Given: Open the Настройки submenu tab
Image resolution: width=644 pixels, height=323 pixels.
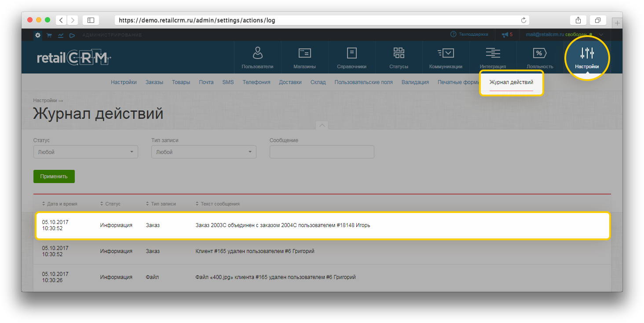Looking at the screenshot, I should click(124, 82).
